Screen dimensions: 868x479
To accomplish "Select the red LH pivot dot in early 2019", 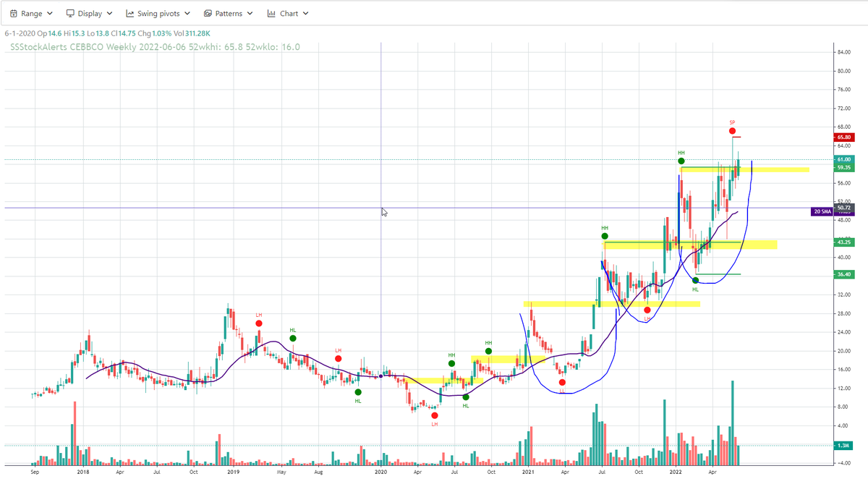I will [258, 323].
